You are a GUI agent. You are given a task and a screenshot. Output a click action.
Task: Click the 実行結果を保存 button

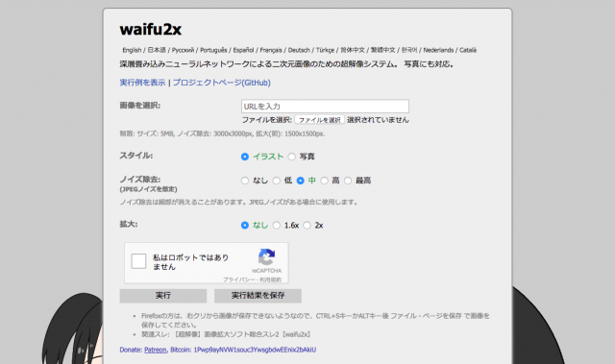[258, 296]
